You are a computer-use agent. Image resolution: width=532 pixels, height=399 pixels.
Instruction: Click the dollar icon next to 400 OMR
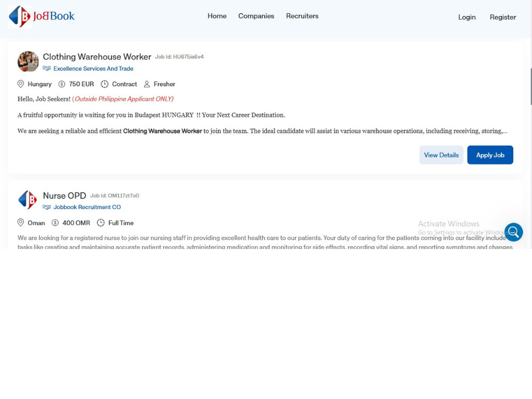[55, 222]
